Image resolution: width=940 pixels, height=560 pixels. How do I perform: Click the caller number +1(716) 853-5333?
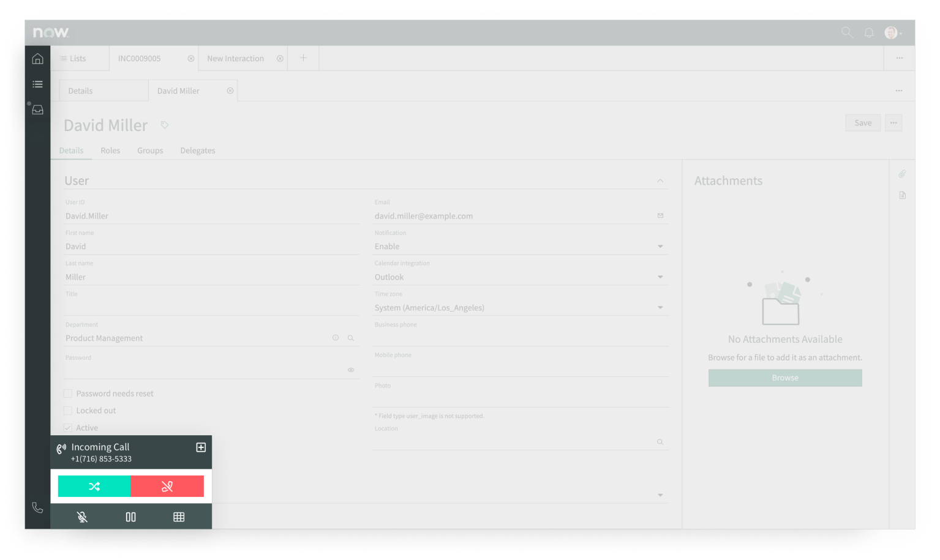pyautogui.click(x=101, y=459)
